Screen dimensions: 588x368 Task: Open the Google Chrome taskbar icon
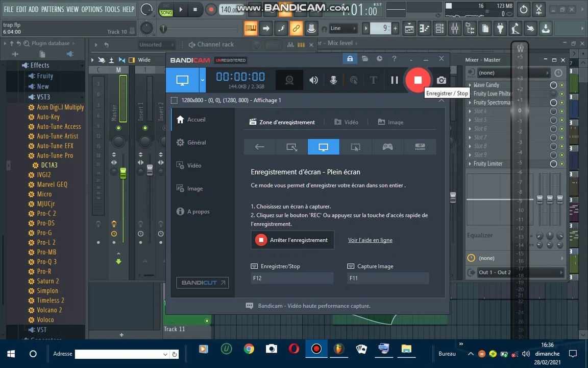click(249, 349)
